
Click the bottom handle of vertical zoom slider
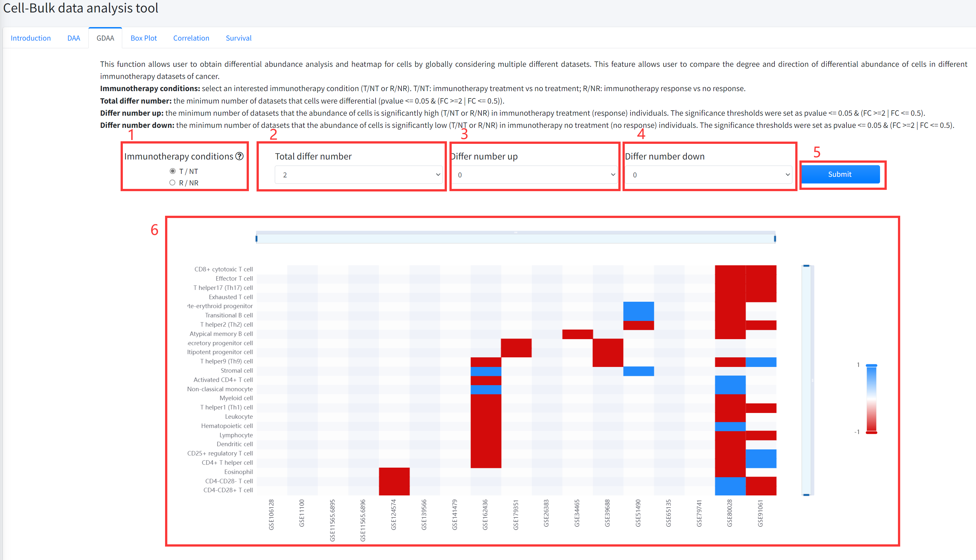pos(806,494)
